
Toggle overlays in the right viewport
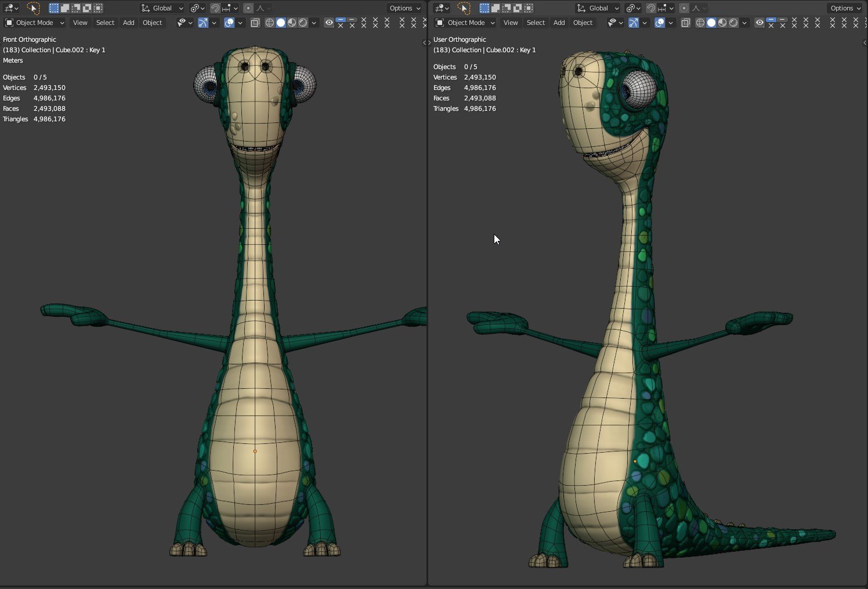point(660,23)
